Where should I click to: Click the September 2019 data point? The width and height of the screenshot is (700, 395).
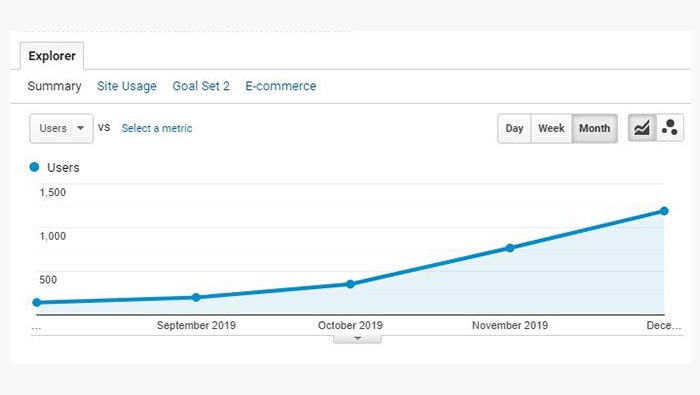[196, 297]
